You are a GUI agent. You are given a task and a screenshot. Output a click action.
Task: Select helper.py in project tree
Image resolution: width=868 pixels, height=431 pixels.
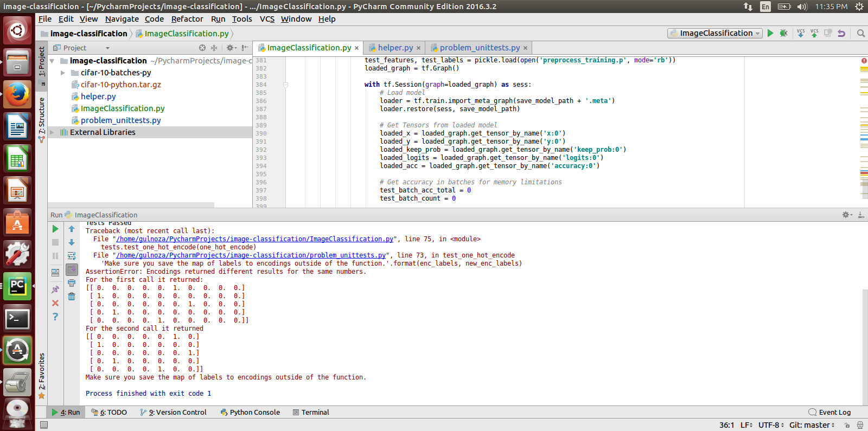point(98,97)
